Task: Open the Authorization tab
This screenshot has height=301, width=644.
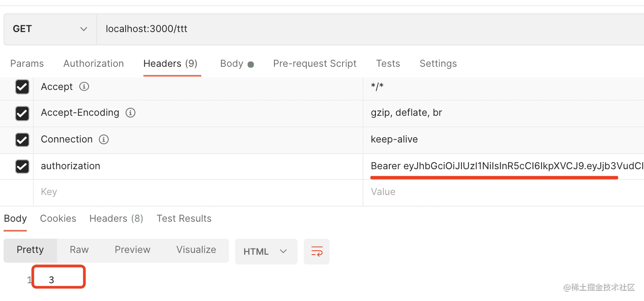Action: point(94,64)
